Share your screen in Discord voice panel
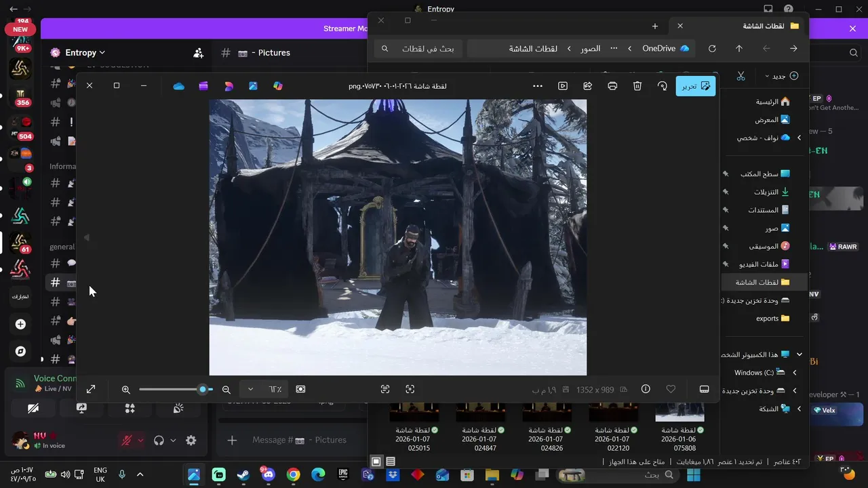The width and height of the screenshot is (868, 488). pos(82,408)
